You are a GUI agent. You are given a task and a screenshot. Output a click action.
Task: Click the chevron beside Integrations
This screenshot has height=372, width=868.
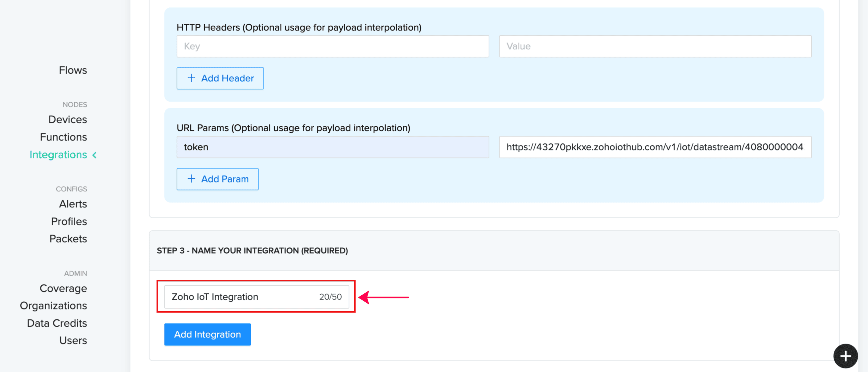click(x=95, y=155)
